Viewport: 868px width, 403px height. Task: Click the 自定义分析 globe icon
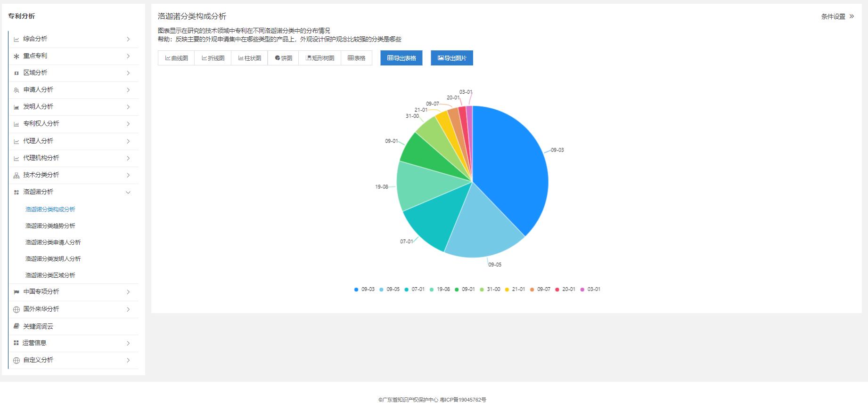[x=16, y=361]
